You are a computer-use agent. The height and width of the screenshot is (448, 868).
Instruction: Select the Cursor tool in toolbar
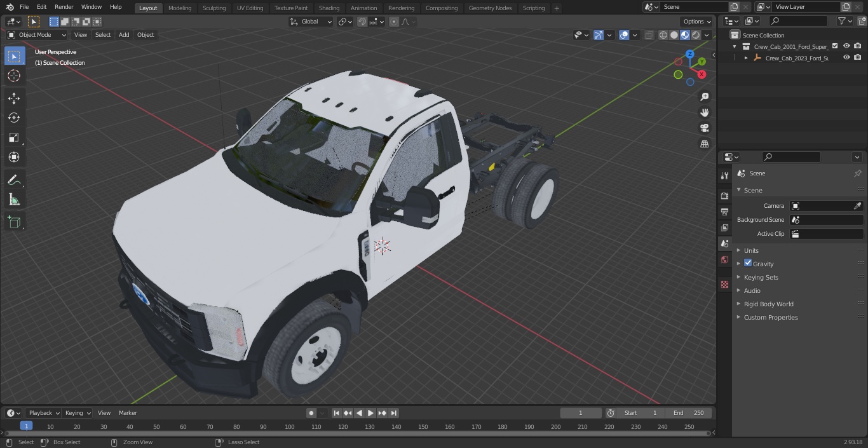pos(14,76)
